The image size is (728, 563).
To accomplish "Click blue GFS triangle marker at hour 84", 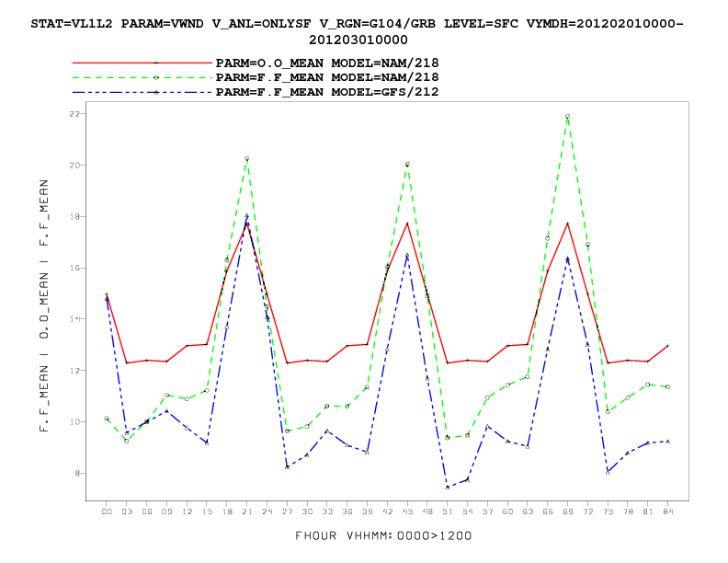I will point(667,442).
